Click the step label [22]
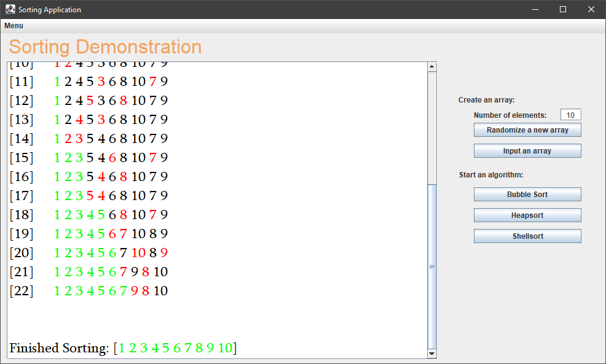The width and height of the screenshot is (606, 364). click(22, 291)
